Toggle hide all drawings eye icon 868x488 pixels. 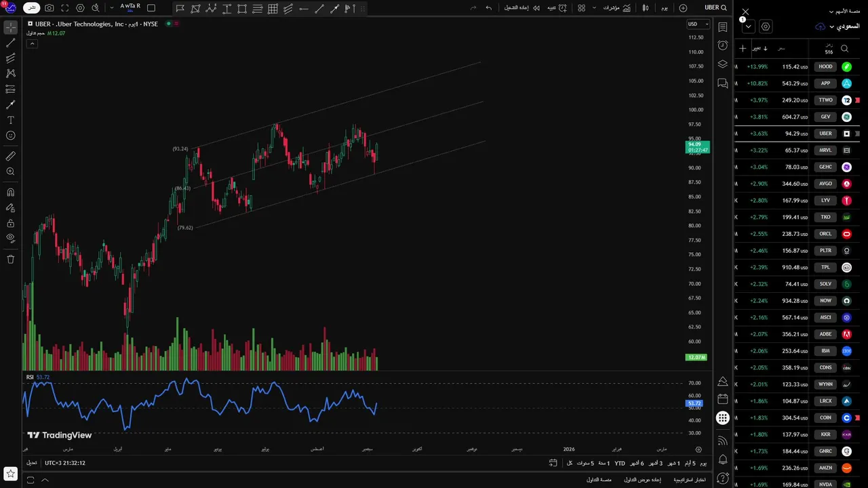tap(11, 238)
